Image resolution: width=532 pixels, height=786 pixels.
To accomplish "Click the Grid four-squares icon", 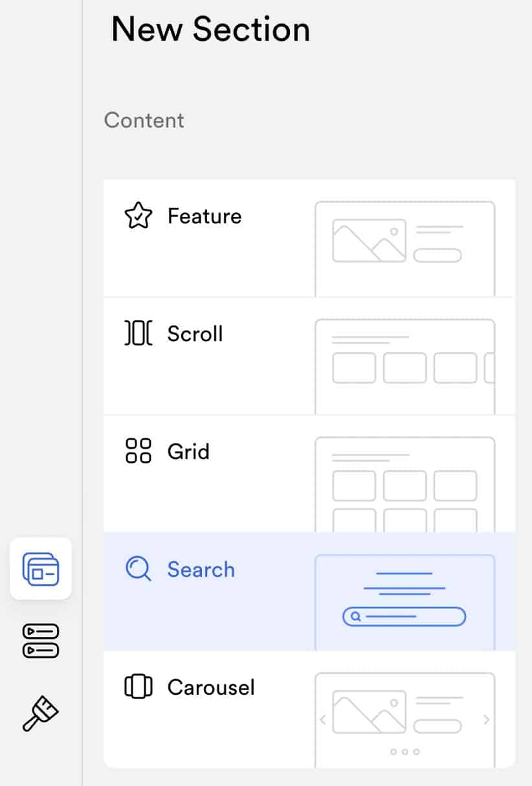I will tap(138, 451).
